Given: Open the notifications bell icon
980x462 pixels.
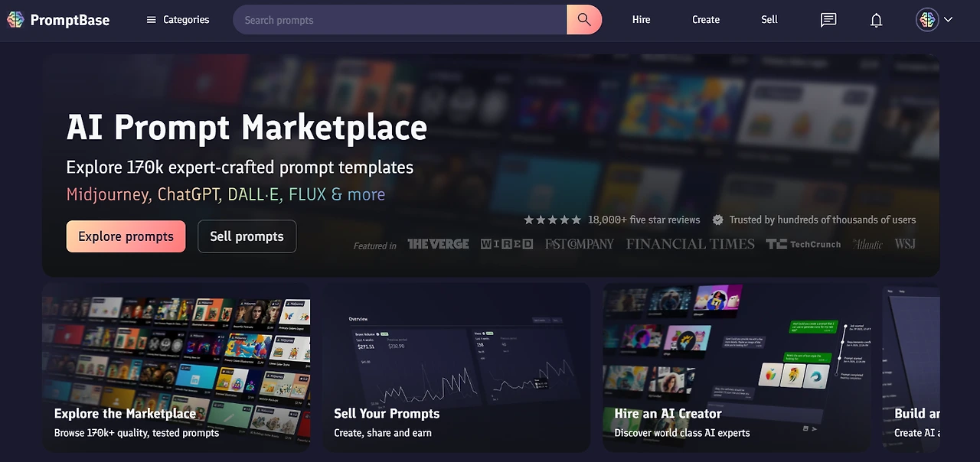Looking at the screenshot, I should pyautogui.click(x=877, y=20).
